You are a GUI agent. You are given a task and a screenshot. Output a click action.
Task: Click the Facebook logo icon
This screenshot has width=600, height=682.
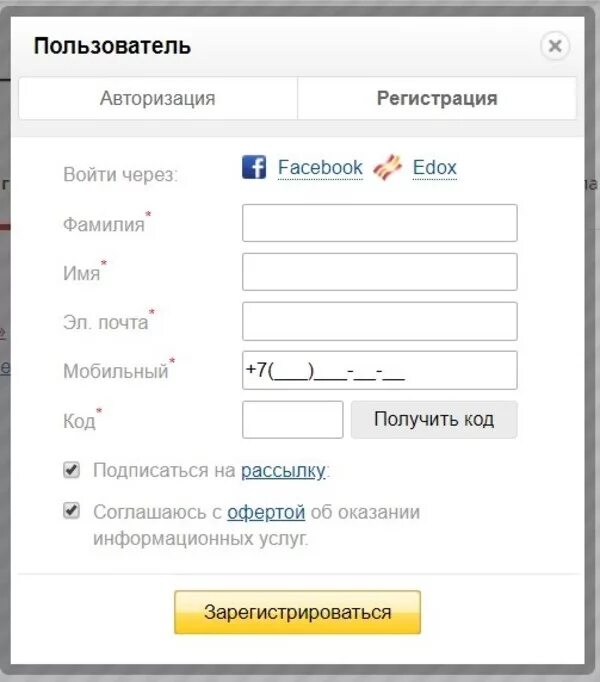click(x=254, y=167)
